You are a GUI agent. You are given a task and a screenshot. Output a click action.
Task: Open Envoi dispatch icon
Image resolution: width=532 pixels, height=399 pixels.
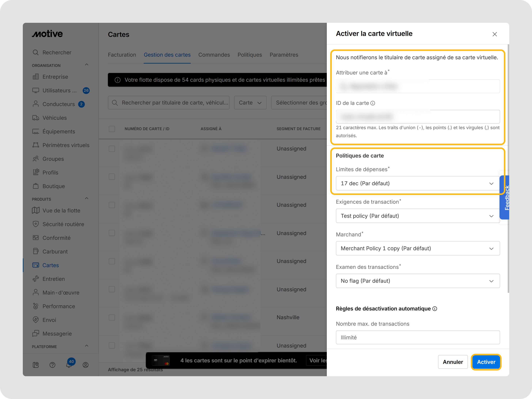coord(36,320)
